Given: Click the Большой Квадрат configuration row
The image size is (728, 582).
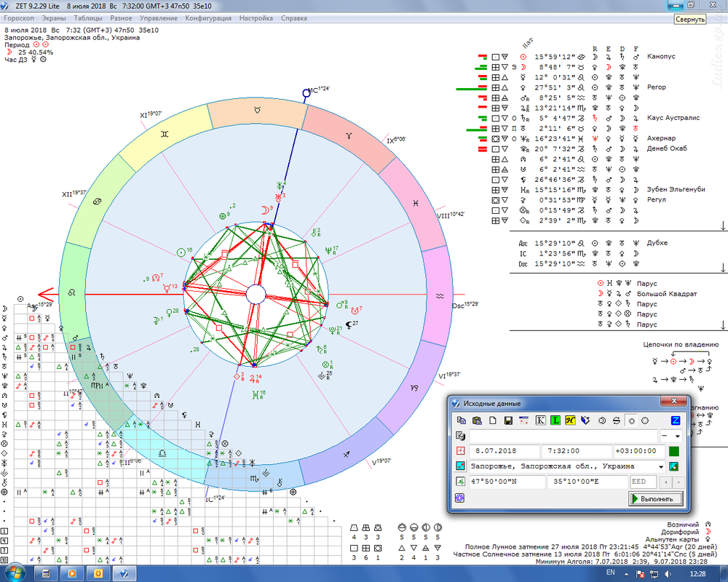Looking at the screenshot, I should 648,294.
